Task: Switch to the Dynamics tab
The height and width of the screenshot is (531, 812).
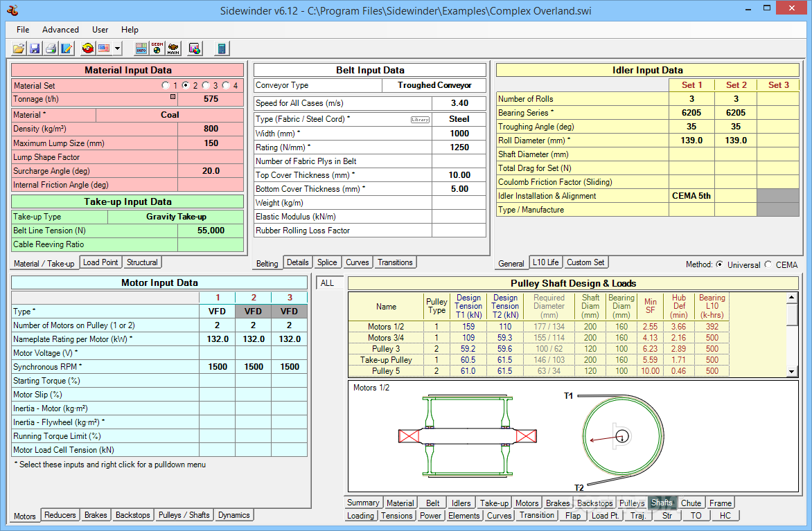Action: coord(234,515)
